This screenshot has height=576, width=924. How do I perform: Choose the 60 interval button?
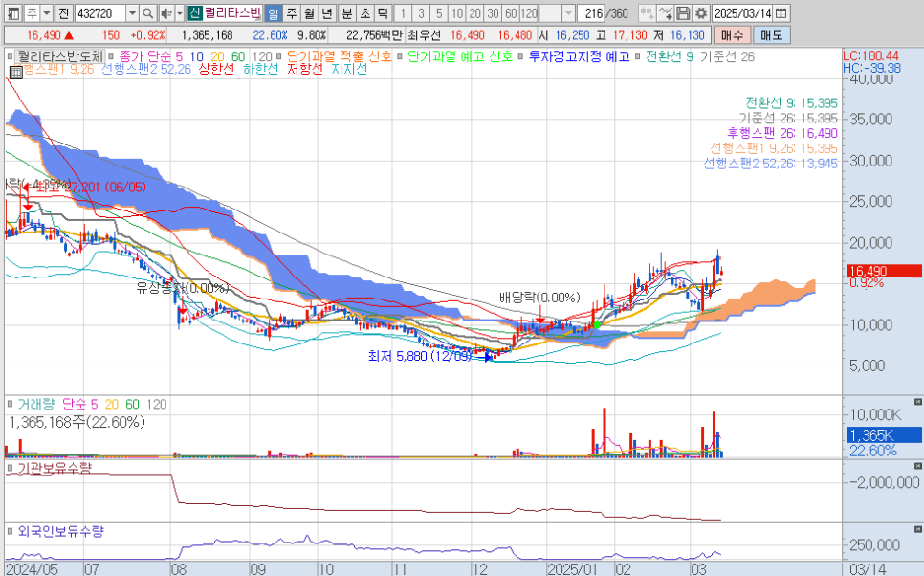(511, 13)
